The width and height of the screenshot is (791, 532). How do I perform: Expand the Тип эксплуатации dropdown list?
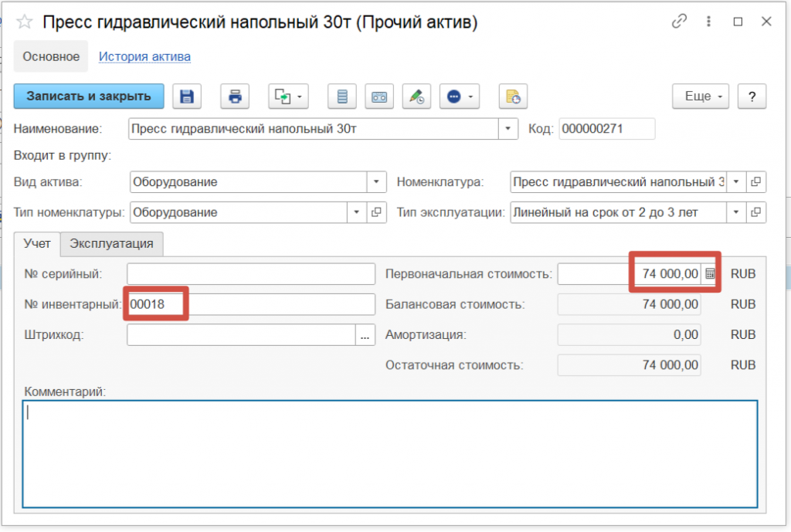point(737,212)
